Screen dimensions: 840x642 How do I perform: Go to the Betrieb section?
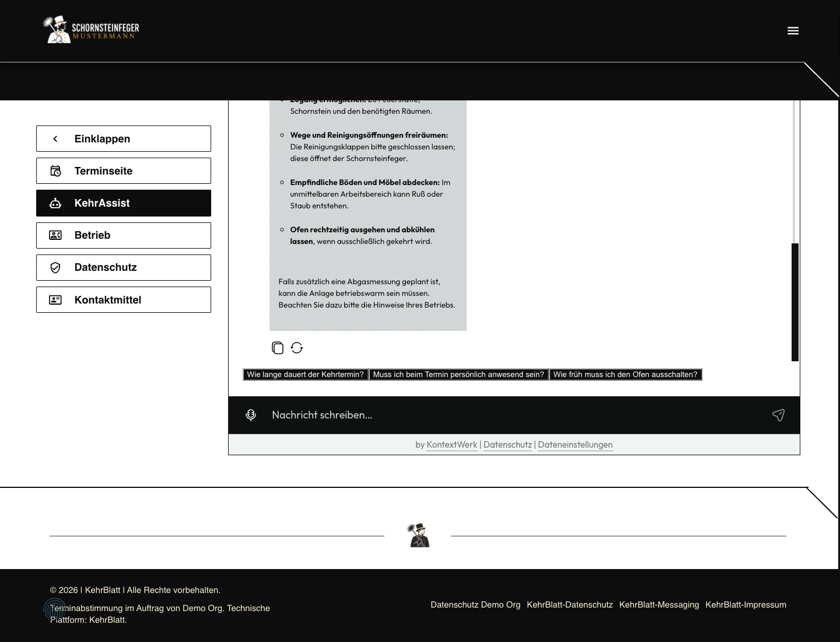click(124, 235)
